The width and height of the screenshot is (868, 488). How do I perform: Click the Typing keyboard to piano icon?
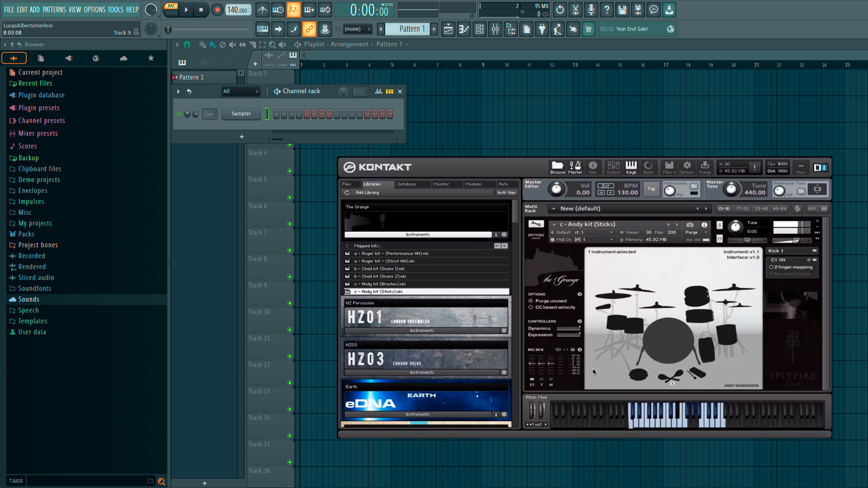click(x=262, y=29)
